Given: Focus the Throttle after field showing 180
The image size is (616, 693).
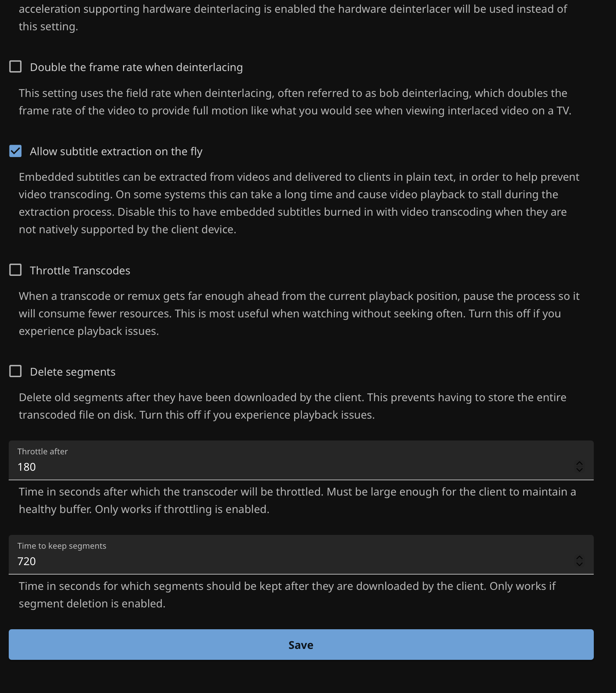Looking at the screenshot, I should [291, 467].
